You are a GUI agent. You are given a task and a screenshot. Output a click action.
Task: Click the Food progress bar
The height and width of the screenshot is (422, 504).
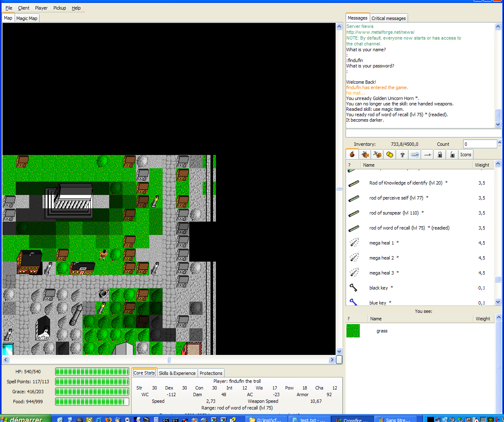(x=92, y=402)
